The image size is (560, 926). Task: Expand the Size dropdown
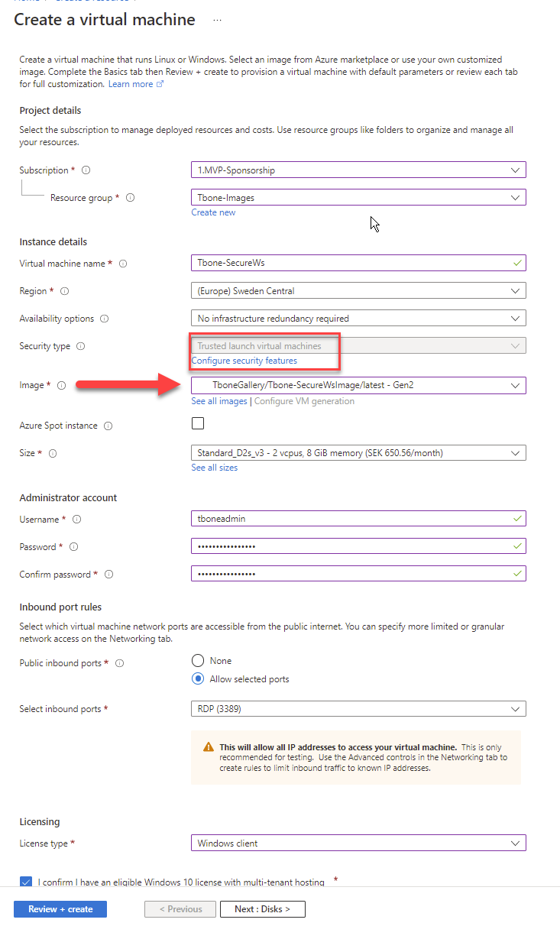point(358,453)
